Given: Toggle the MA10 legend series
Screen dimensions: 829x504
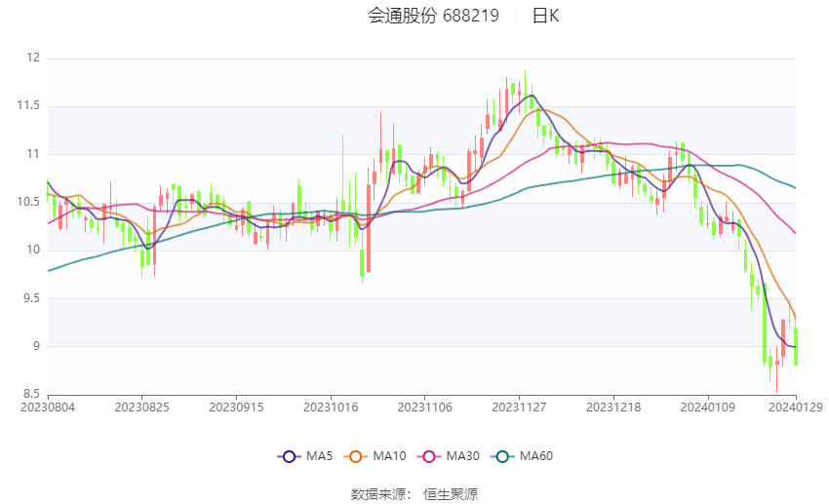Looking at the screenshot, I should 375,456.
